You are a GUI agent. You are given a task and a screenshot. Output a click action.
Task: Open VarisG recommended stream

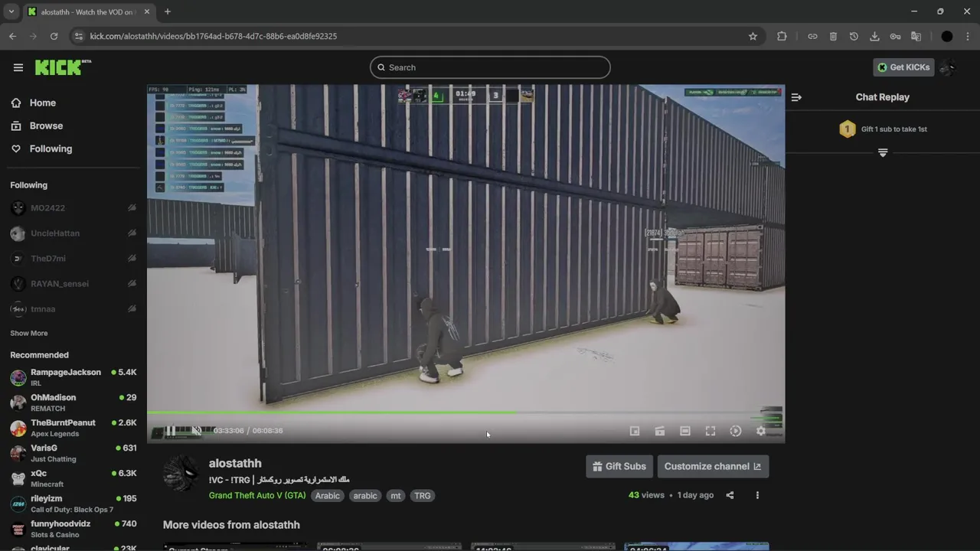pyautogui.click(x=73, y=453)
